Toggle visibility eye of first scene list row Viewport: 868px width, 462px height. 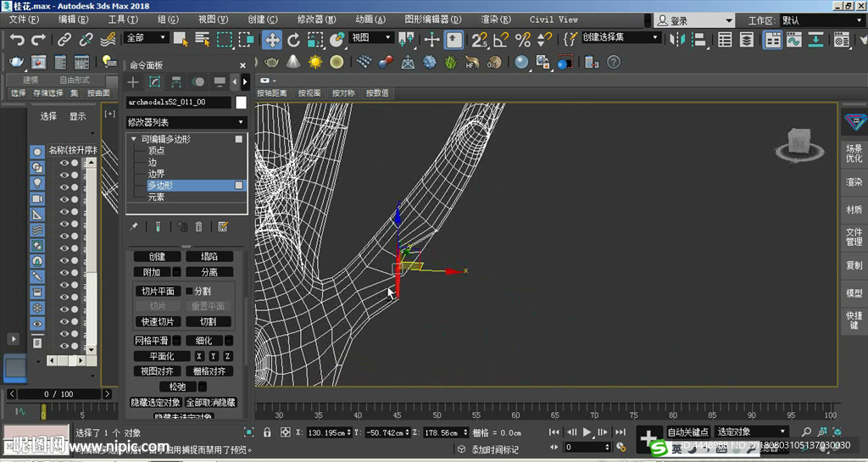64,163
